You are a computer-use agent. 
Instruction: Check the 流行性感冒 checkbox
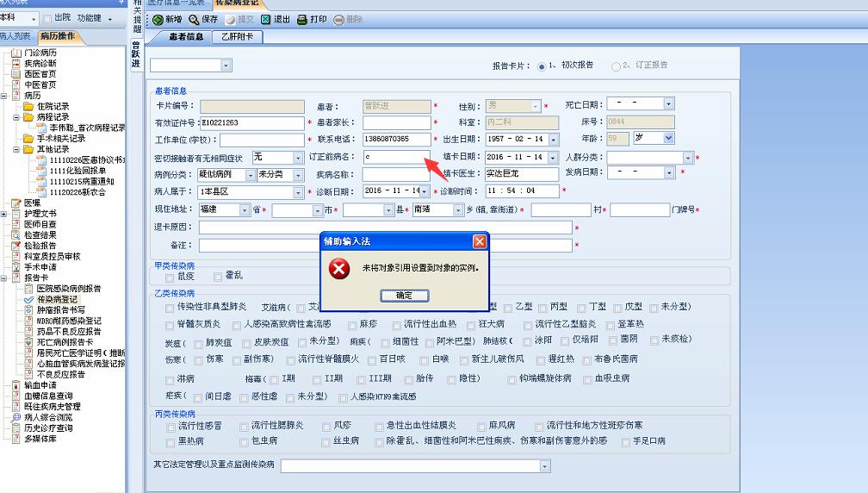pyautogui.click(x=170, y=427)
